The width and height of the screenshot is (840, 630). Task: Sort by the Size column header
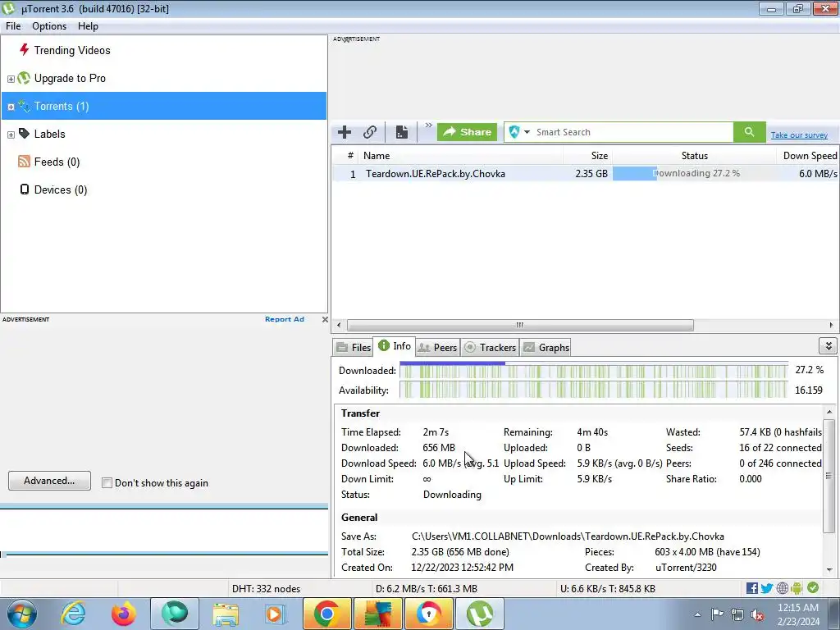point(587,156)
